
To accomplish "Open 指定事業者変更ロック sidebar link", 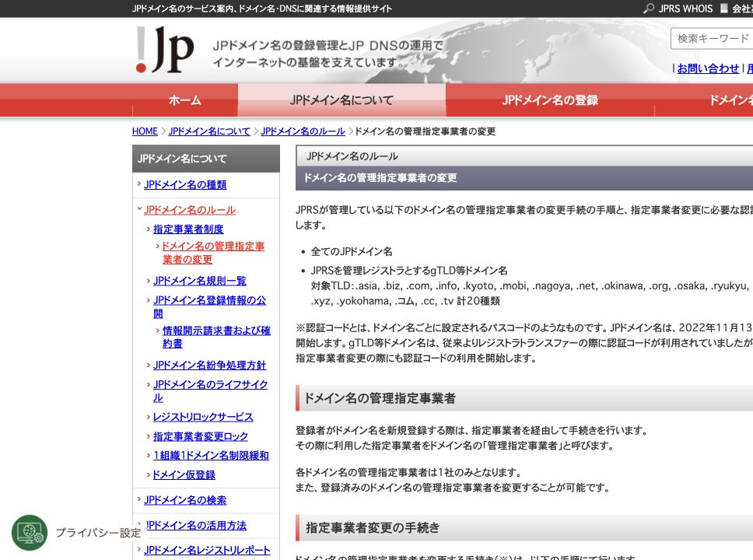I will pyautogui.click(x=200, y=436).
